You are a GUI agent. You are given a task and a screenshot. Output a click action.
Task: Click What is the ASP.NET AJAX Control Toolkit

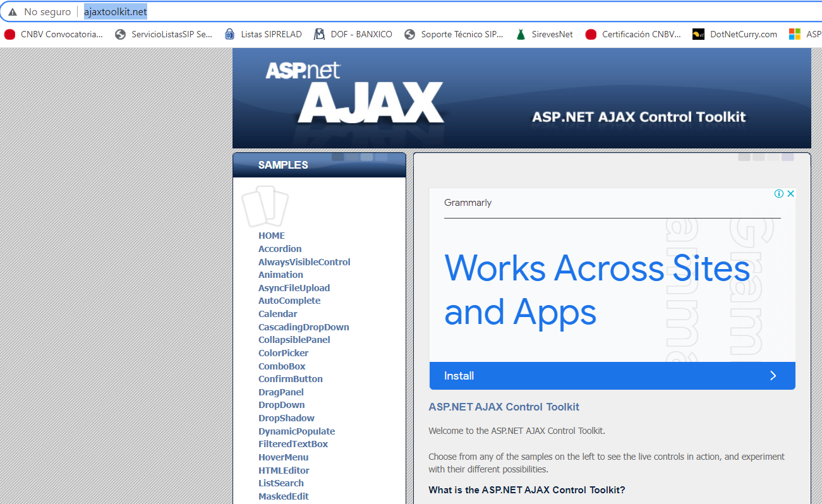click(x=527, y=490)
